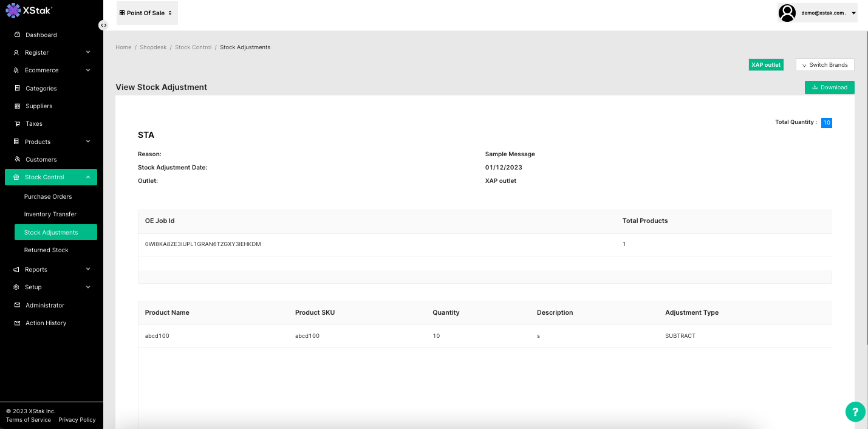
Task: Click the Categories icon in sidebar
Action: click(18, 89)
